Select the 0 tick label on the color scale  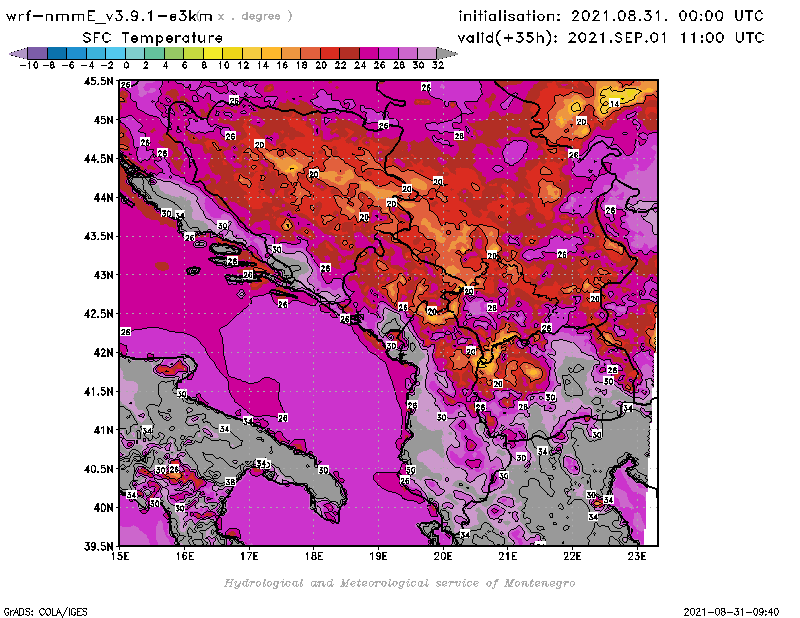coord(126,65)
